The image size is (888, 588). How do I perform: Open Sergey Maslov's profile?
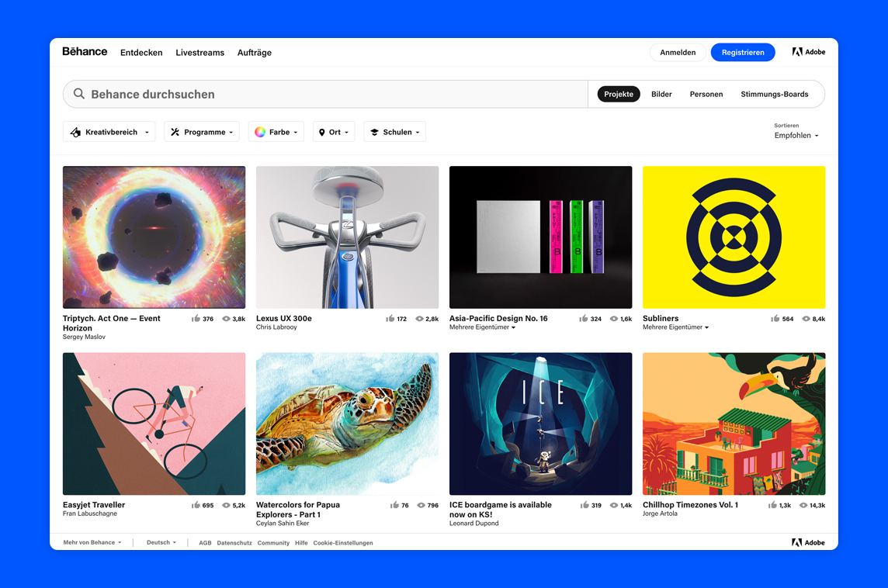tap(84, 337)
